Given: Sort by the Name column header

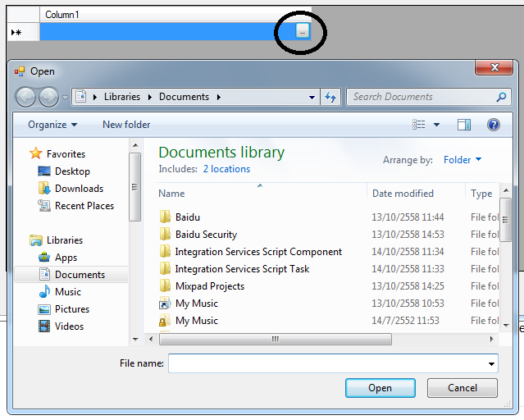Looking at the screenshot, I should [x=171, y=194].
